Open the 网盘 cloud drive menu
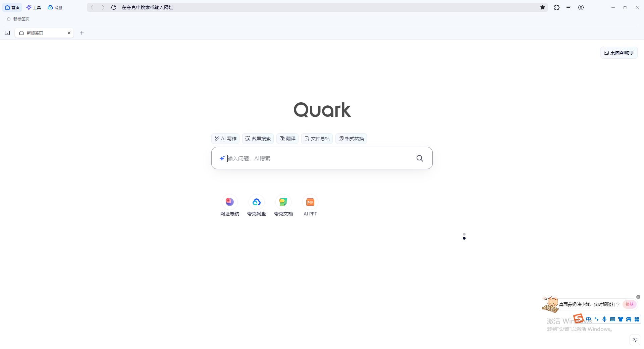644x349 pixels. [55, 7]
